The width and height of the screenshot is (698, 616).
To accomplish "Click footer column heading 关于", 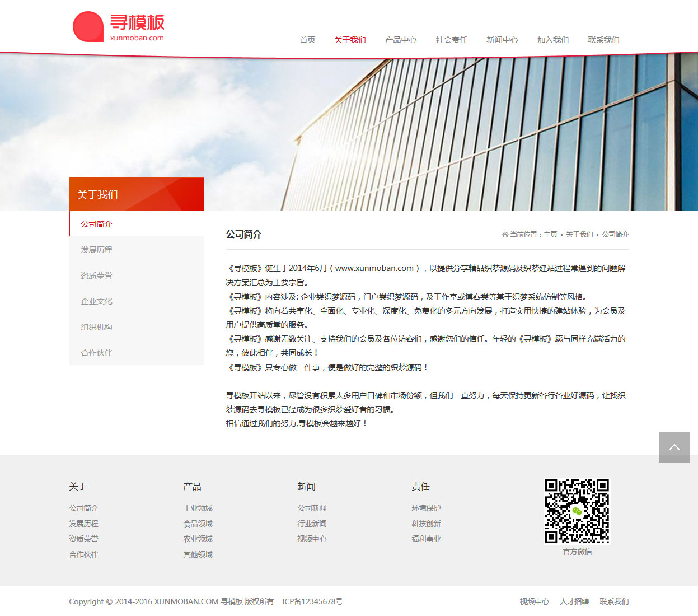I will pos(78,487).
